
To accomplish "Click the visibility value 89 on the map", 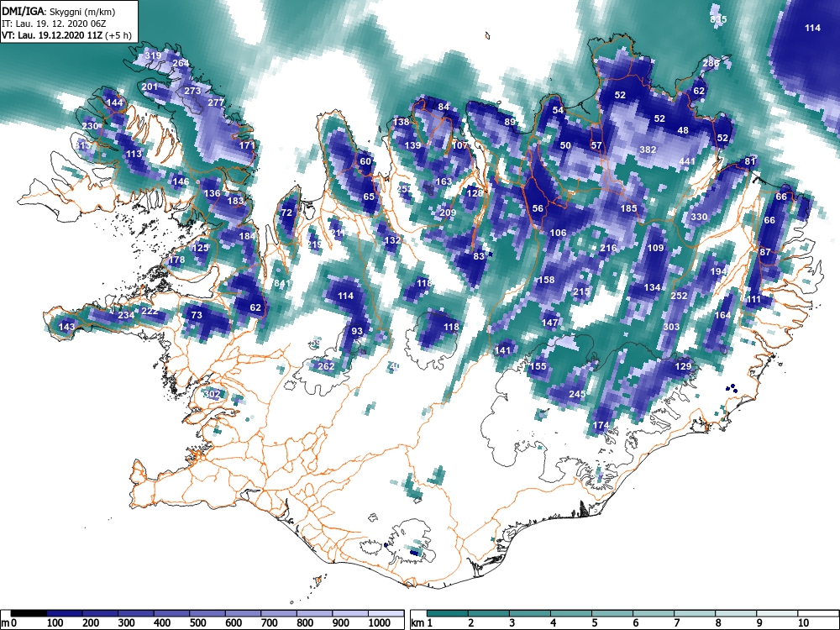I will (510, 122).
